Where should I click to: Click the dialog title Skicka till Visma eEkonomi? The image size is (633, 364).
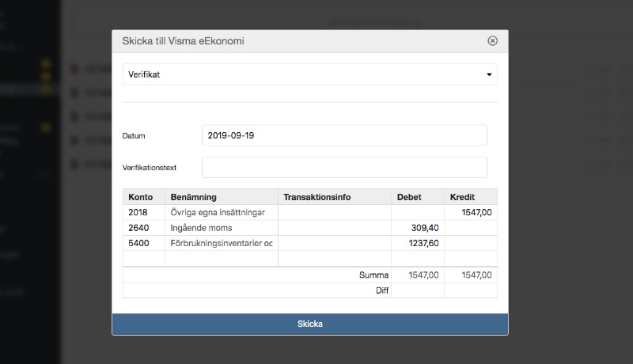tap(184, 41)
